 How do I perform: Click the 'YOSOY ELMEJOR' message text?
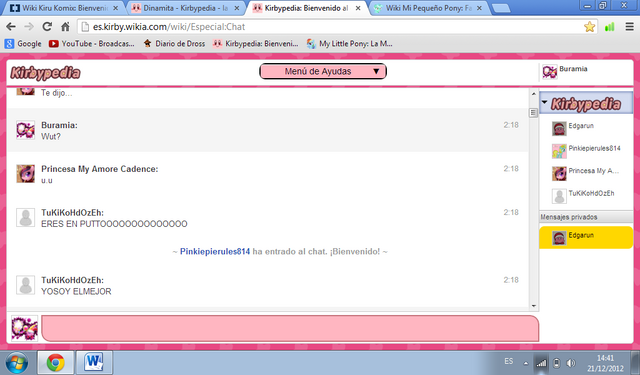76,292
